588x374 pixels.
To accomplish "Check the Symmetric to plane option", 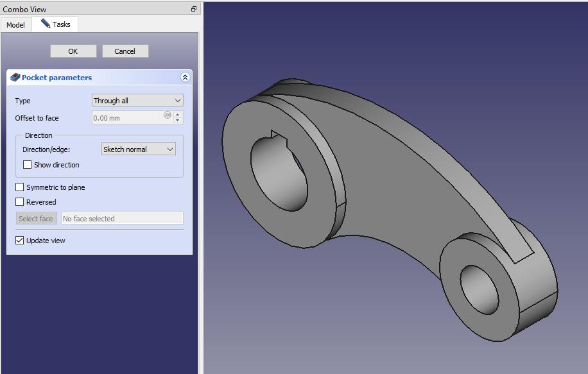I will (20, 187).
